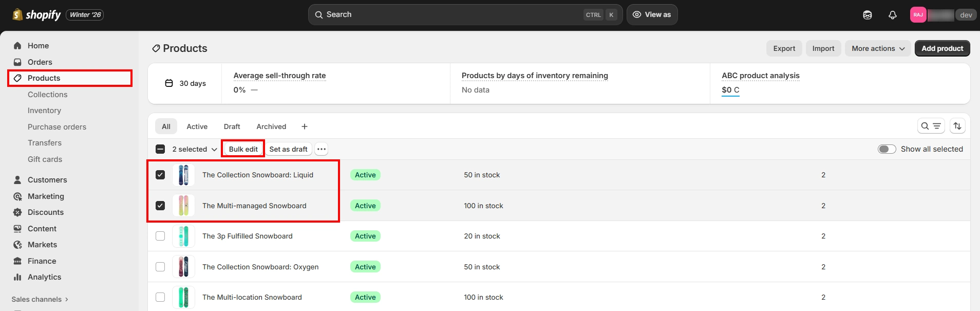Switch to the Active tab
980x311 pixels.
(x=197, y=126)
